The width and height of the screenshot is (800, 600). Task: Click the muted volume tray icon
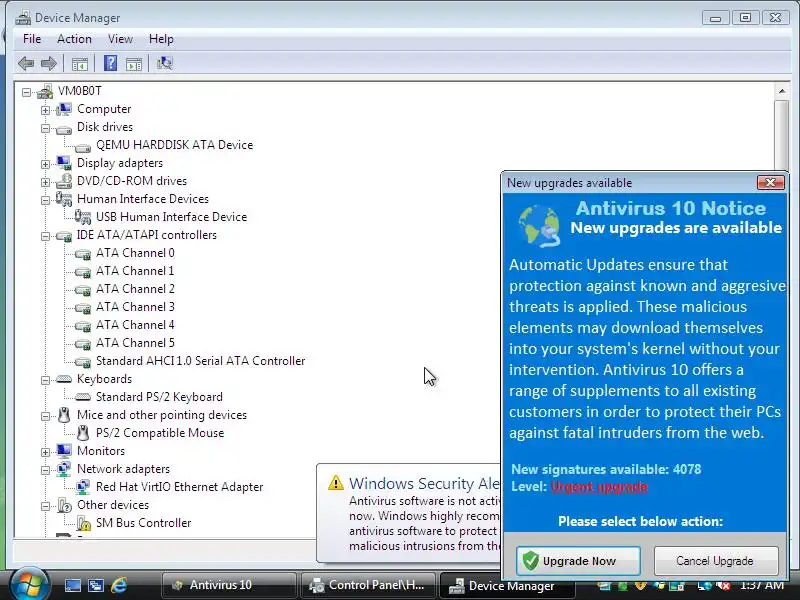[723, 586]
